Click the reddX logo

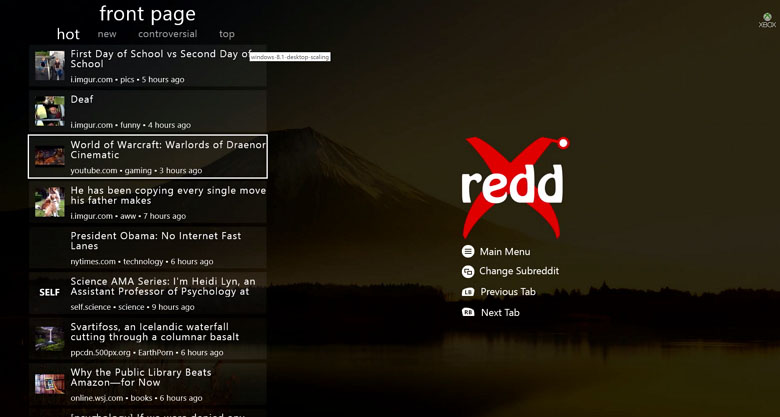[x=515, y=187]
